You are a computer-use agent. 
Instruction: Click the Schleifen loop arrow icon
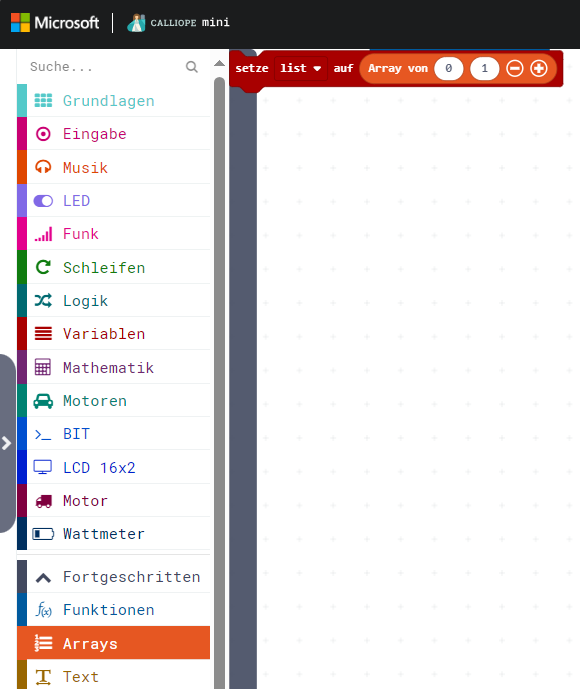[x=43, y=267]
